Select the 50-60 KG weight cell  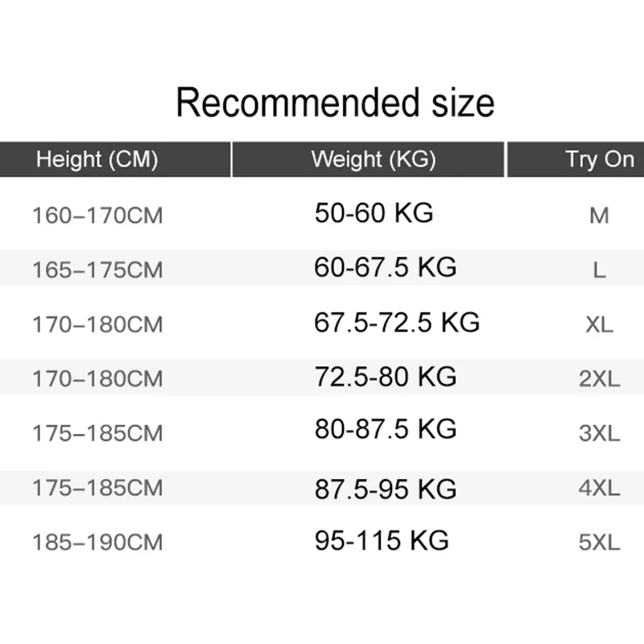374,213
